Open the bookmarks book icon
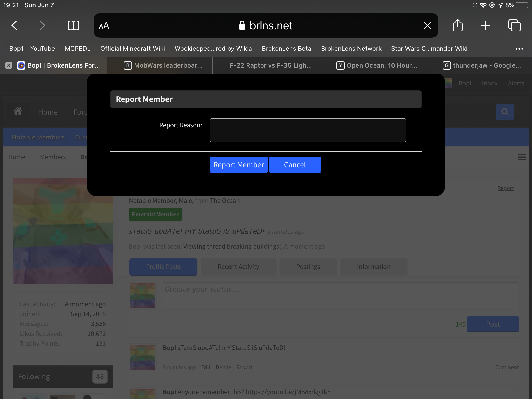Viewport: 532px width, 399px height. [73, 25]
